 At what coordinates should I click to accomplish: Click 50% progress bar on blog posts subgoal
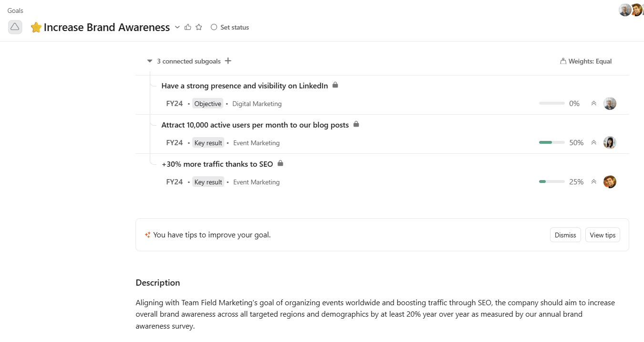point(552,142)
